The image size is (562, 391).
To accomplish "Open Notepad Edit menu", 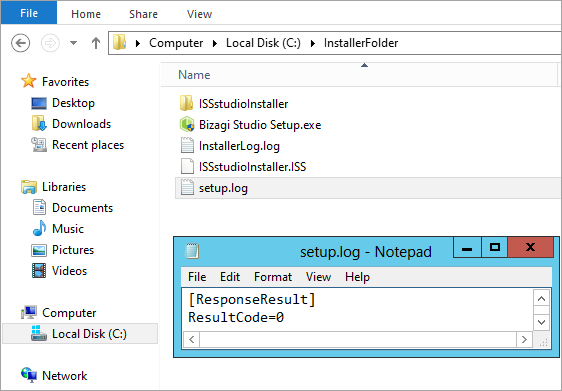I will point(230,277).
